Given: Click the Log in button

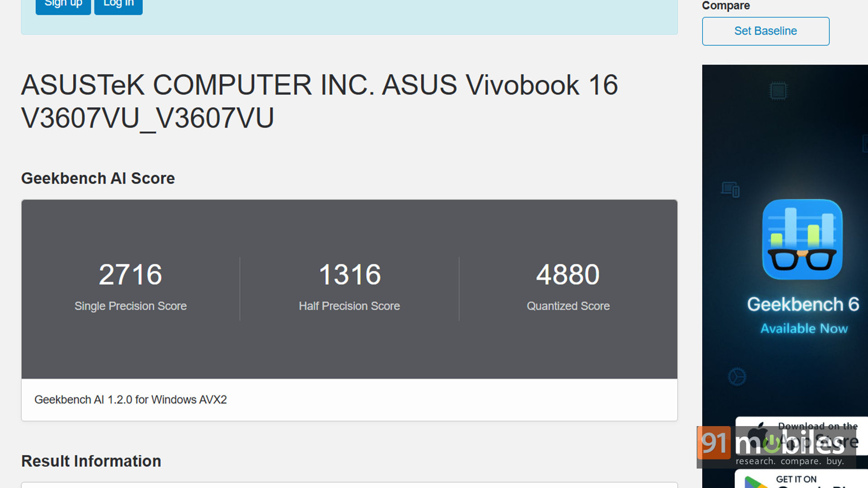Looking at the screenshot, I should 118,5.
